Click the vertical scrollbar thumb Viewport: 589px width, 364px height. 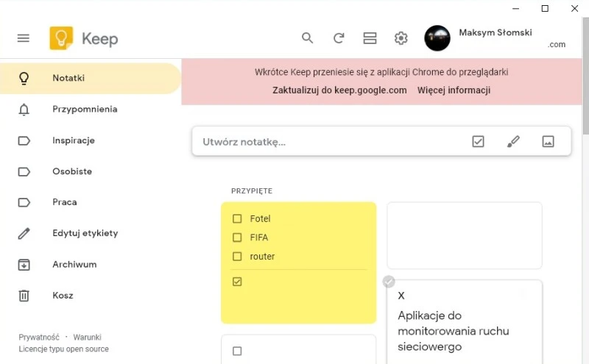tap(585, 75)
